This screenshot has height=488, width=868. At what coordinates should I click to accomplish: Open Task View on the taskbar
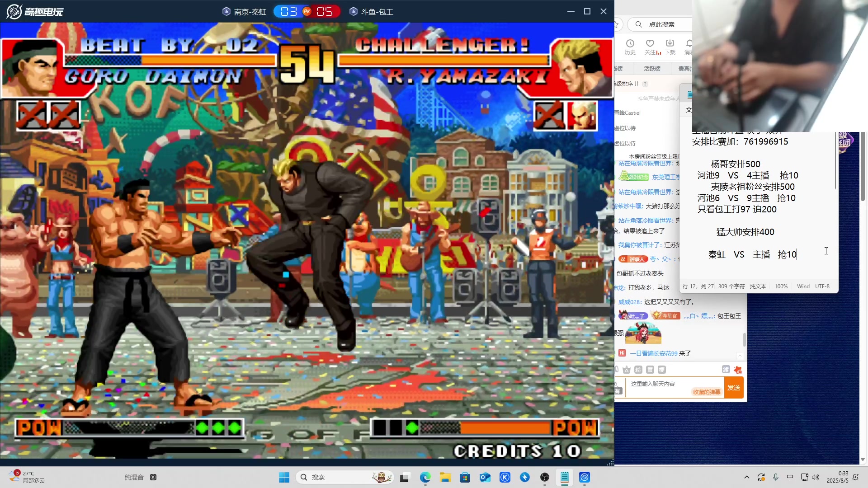click(x=405, y=477)
